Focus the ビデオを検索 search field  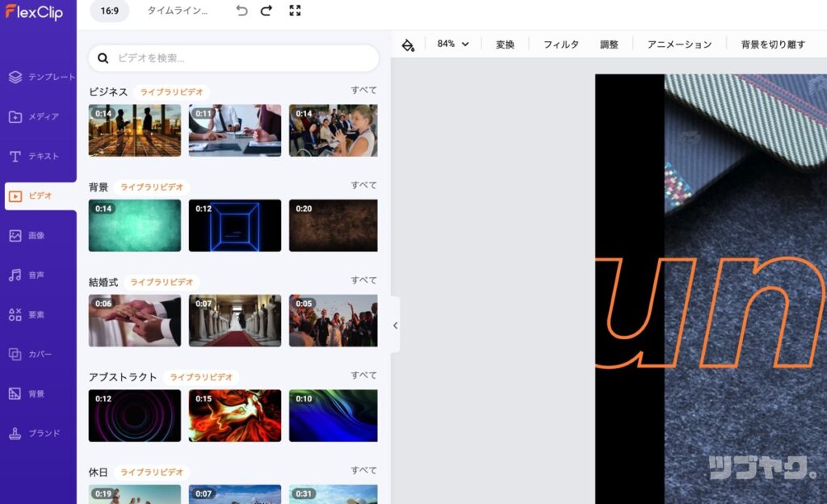[233, 58]
